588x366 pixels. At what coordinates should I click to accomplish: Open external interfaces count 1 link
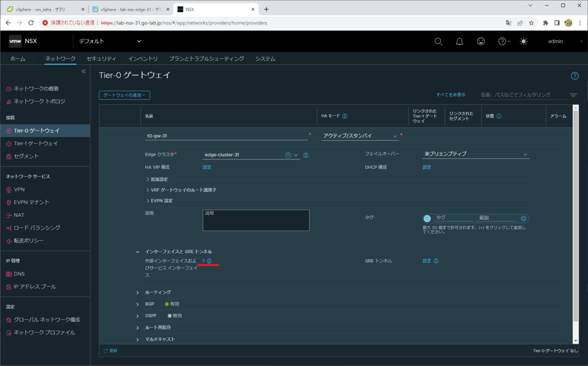(x=203, y=261)
